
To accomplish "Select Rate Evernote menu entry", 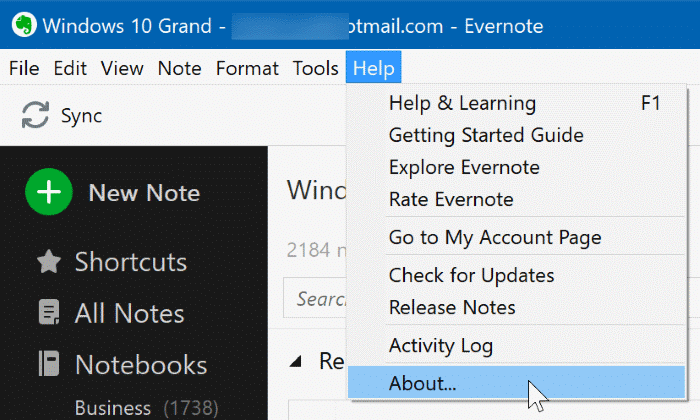I will [x=516, y=200].
